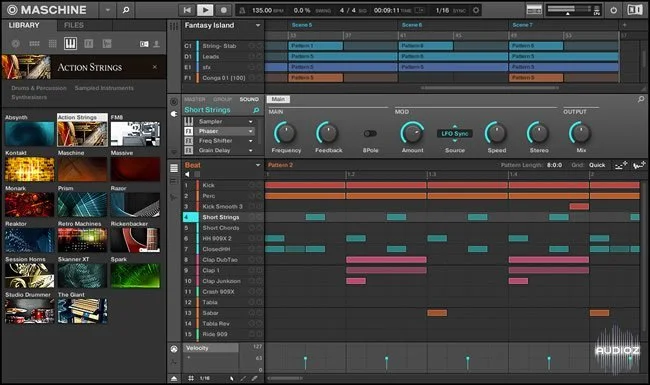Select the pencil paint tool
Screen dimensions: 650x385
click(243, 378)
